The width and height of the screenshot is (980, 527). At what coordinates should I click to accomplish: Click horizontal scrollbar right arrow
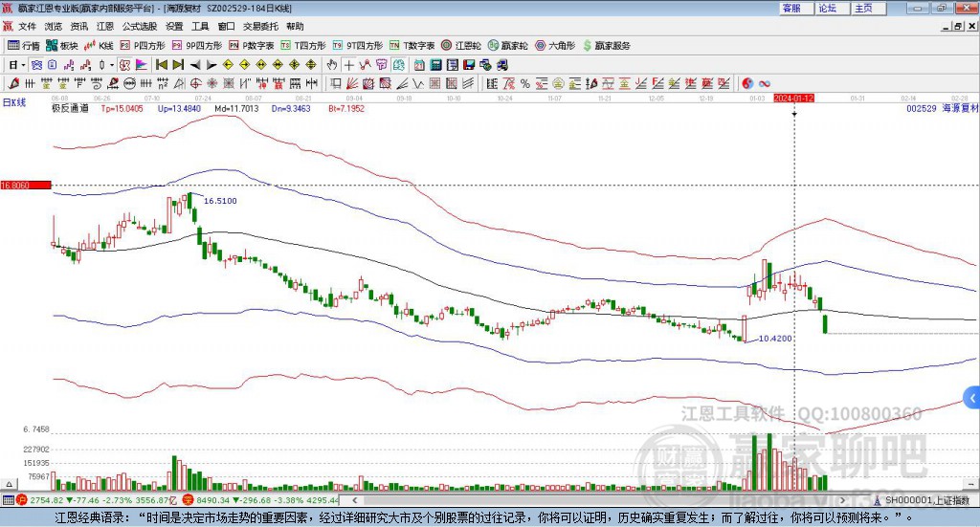tap(842, 500)
